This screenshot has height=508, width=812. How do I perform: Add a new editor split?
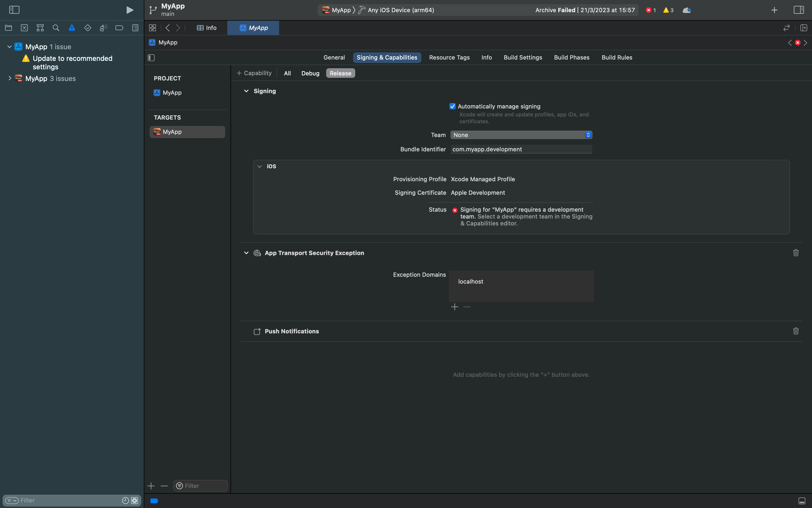[x=804, y=28]
